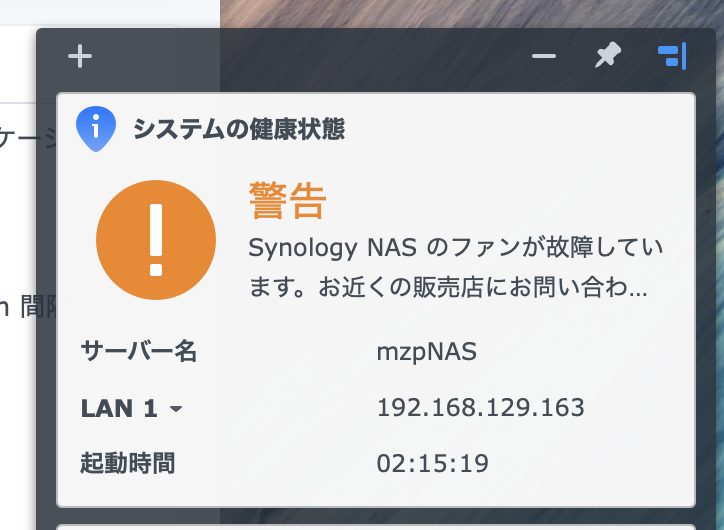Click the 起動時間 label
Viewport: 724px width, 530px height.
pyautogui.click(x=128, y=463)
